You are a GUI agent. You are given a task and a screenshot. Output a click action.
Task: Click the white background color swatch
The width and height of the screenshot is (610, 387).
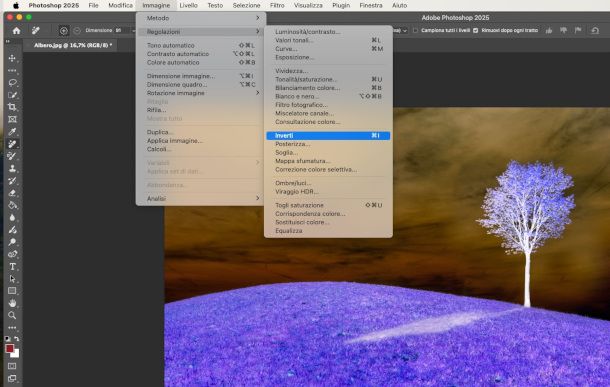16,354
